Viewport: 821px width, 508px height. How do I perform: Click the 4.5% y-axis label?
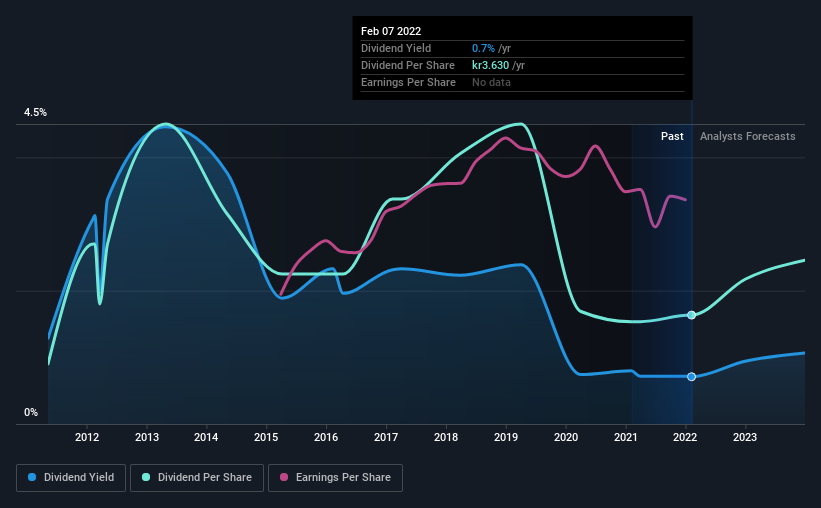[x=35, y=112]
